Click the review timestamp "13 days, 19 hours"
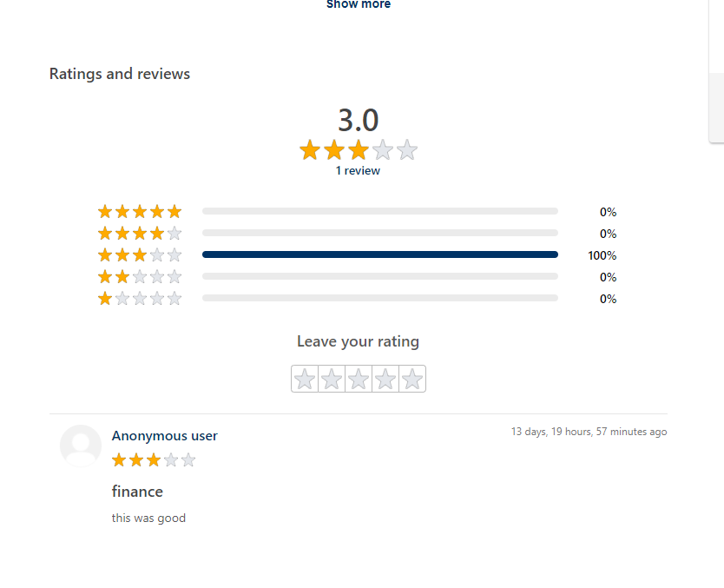This screenshot has height=588, width=724. (589, 432)
